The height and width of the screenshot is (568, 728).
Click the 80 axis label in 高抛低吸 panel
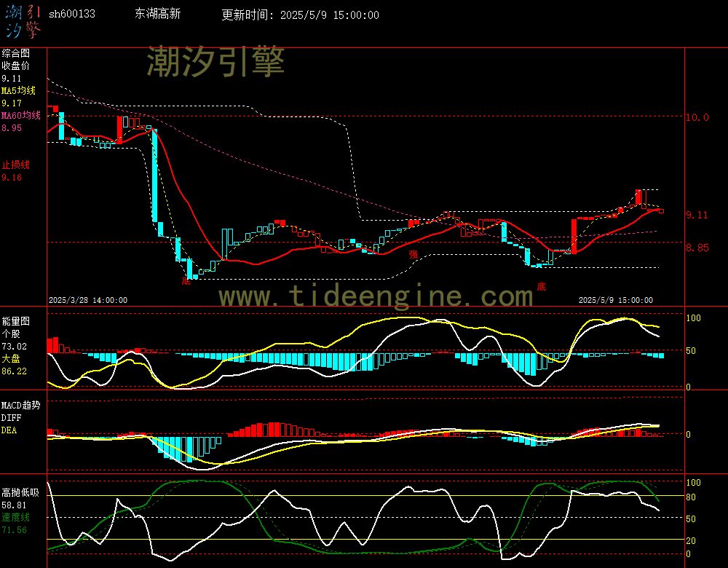click(691, 497)
